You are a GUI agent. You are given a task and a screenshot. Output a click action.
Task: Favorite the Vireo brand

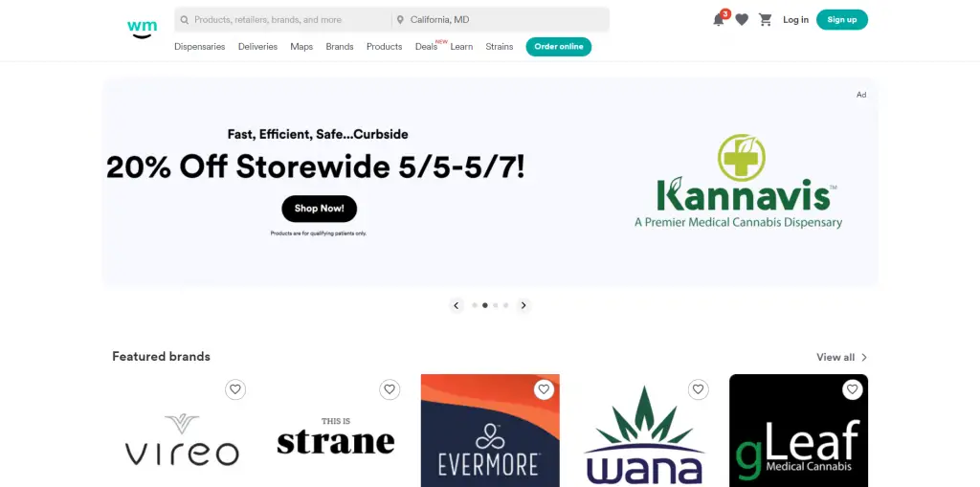[235, 389]
